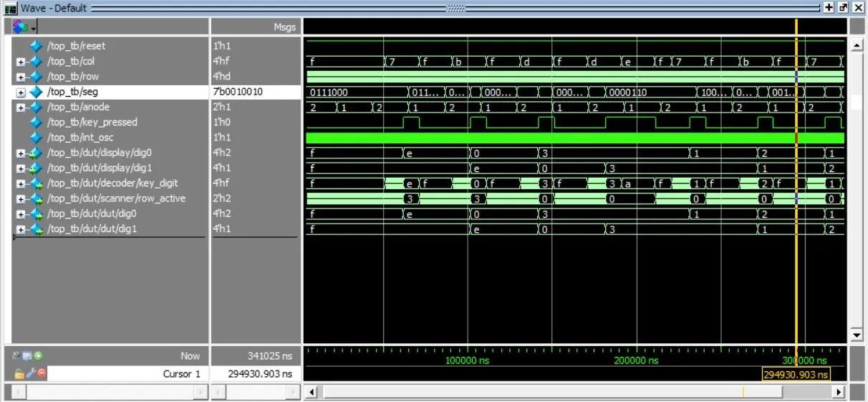Expand the /top_tb/seg signal bus
Image resolution: width=868 pixels, height=402 pixels.
click(x=21, y=92)
